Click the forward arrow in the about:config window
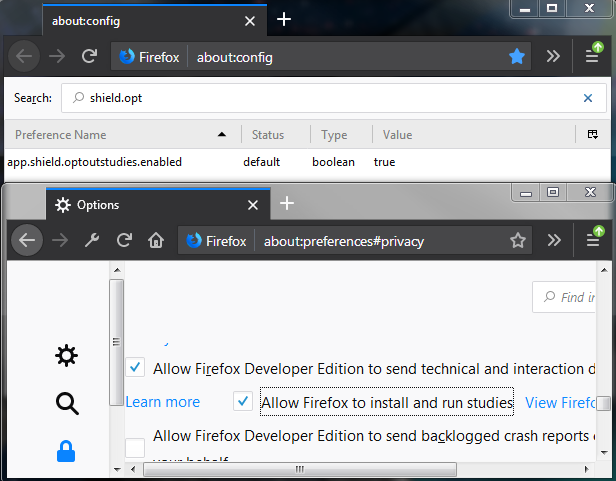The width and height of the screenshot is (616, 481). 57,57
